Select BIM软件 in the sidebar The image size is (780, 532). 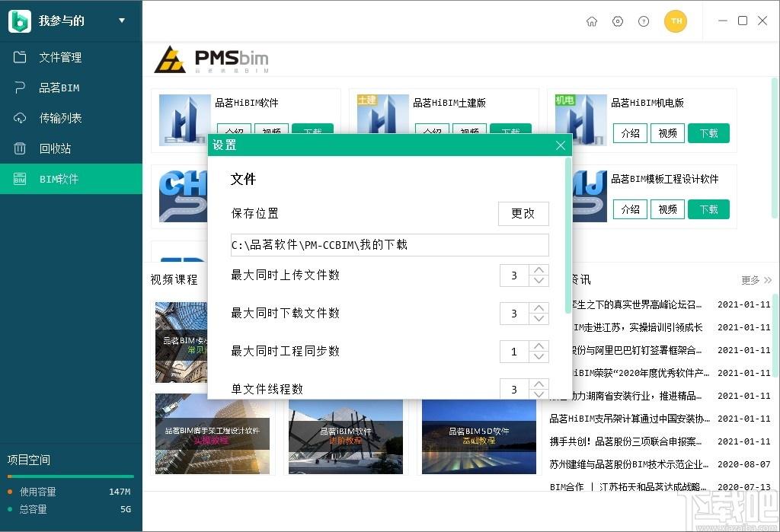[x=71, y=179]
